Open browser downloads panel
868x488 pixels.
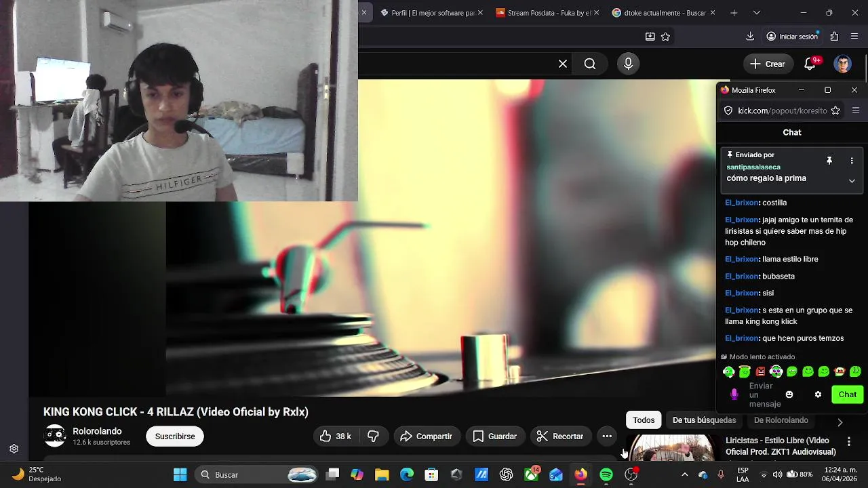tap(749, 37)
